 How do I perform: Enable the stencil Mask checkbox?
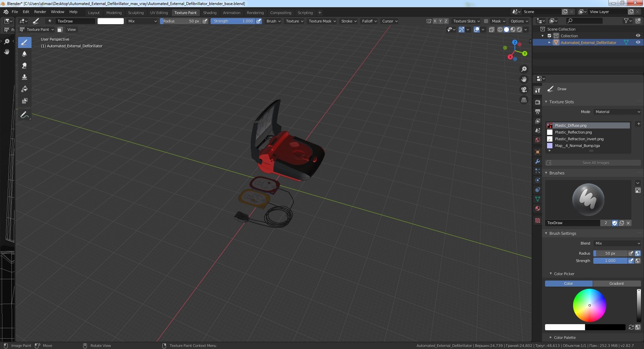click(486, 21)
